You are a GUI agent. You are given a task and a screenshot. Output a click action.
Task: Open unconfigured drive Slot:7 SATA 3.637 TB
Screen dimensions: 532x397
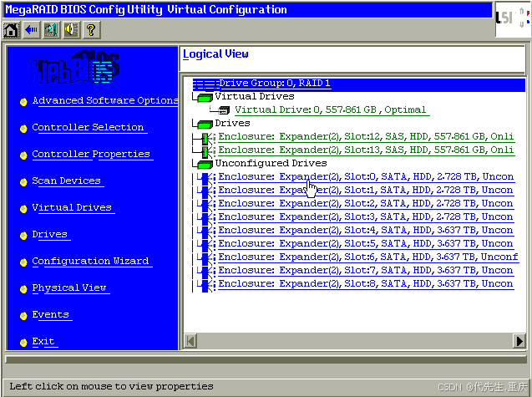(366, 271)
